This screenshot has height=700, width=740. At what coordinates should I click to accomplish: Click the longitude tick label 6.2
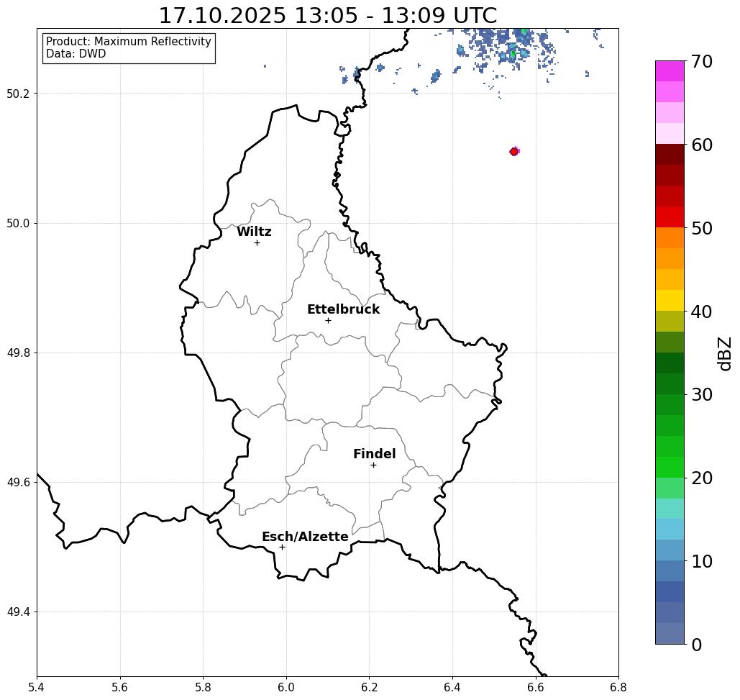(x=369, y=687)
